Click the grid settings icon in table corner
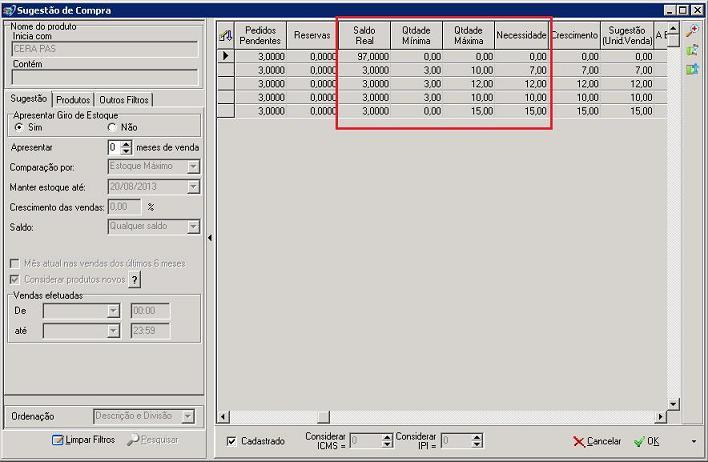This screenshot has height=462, width=708. pos(225,35)
